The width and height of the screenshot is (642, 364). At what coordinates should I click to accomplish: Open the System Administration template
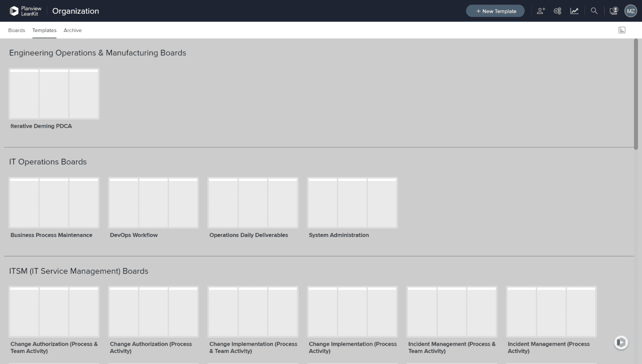click(x=352, y=203)
